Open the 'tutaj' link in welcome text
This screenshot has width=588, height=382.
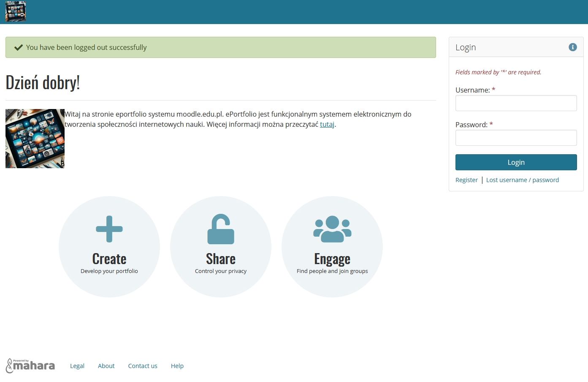[x=327, y=124]
